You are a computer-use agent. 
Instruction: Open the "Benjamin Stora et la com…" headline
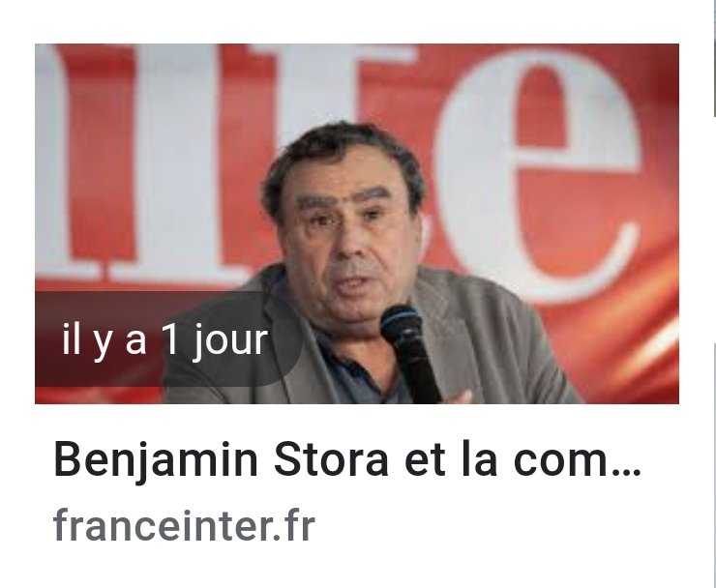pyautogui.click(x=347, y=459)
